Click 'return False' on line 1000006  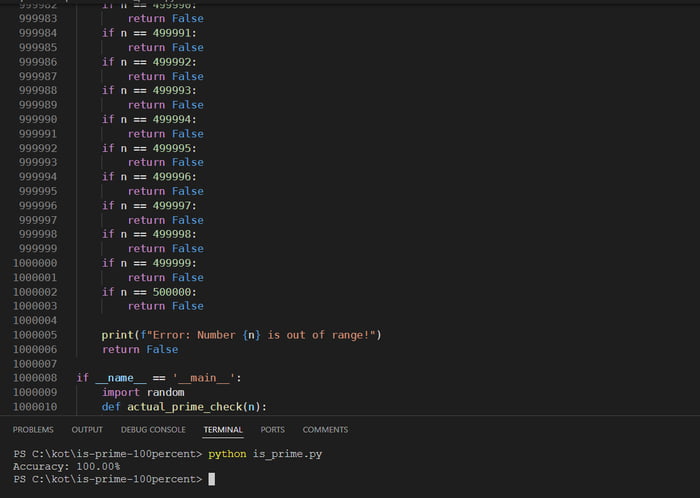[x=140, y=349]
